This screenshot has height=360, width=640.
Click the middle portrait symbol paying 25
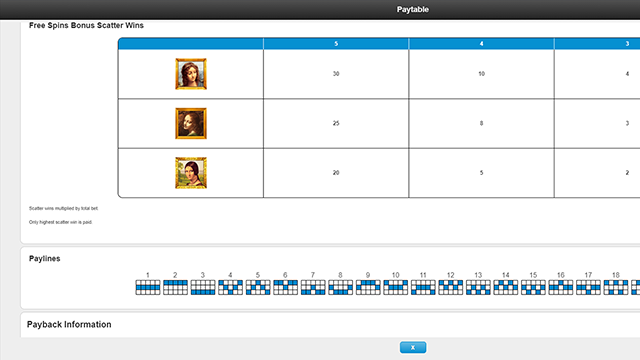point(191,123)
